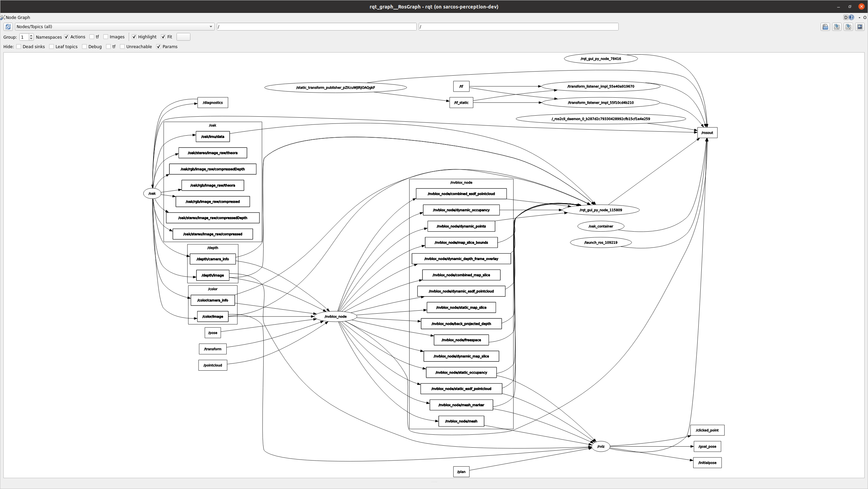
Task: Increase Group depth with up arrow
Action: 31,35
